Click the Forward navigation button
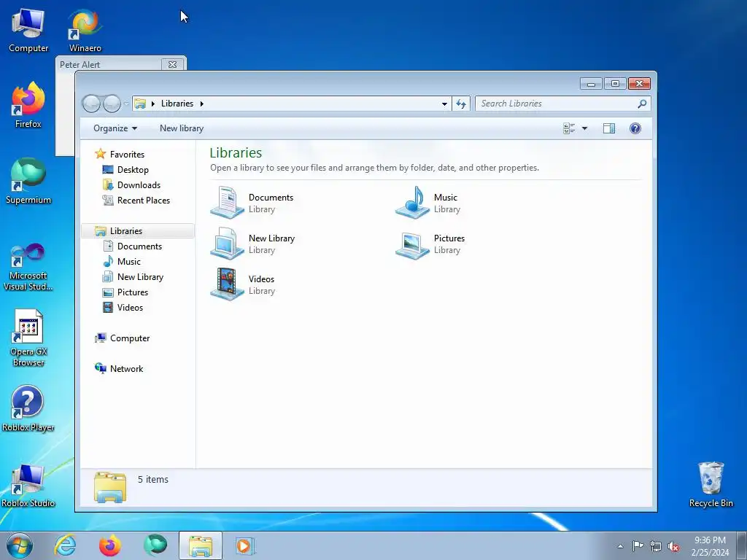The height and width of the screenshot is (560, 747). point(112,104)
